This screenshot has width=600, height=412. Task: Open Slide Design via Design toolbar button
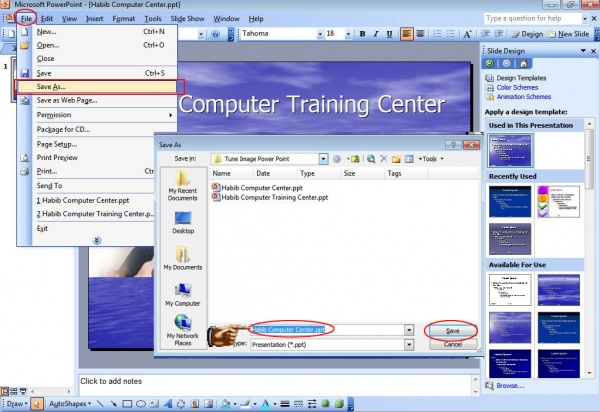(527, 34)
